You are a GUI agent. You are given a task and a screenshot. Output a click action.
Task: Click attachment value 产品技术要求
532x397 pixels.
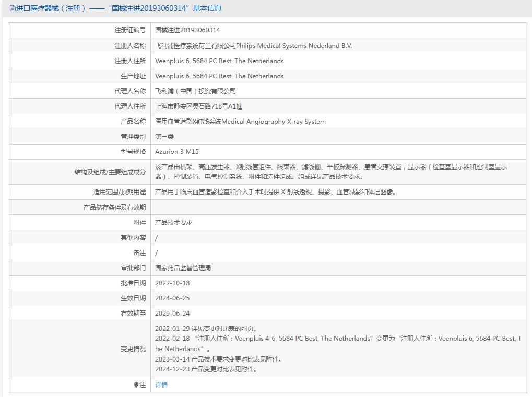coord(174,222)
